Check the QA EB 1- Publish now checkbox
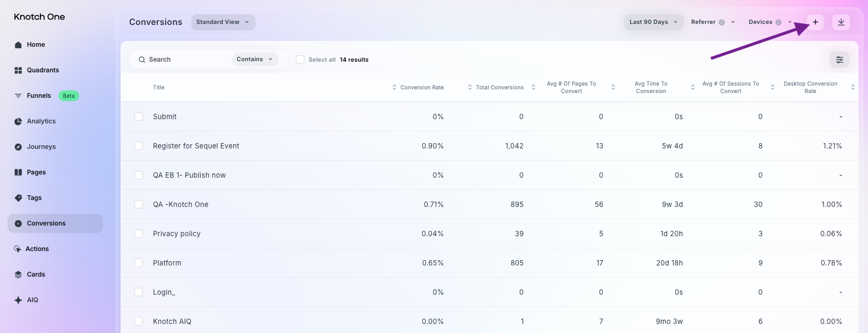The image size is (868, 333). [x=139, y=175]
